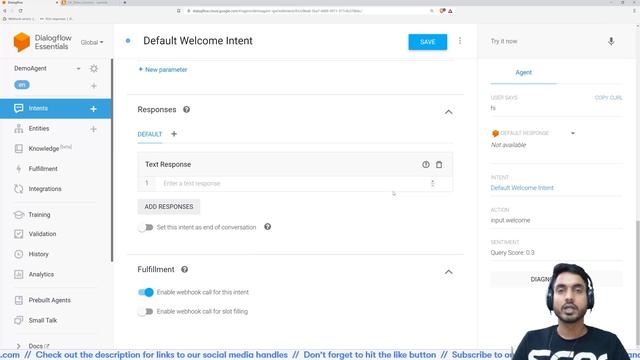Collapse the Fulfillment section
Screen dimensions: 640x360
449,272
